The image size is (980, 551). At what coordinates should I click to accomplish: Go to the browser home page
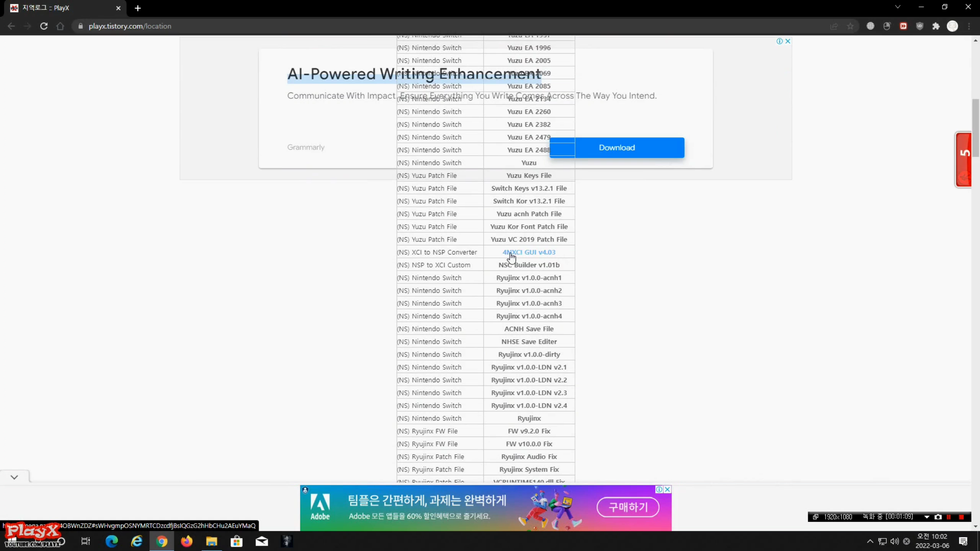coord(60,26)
